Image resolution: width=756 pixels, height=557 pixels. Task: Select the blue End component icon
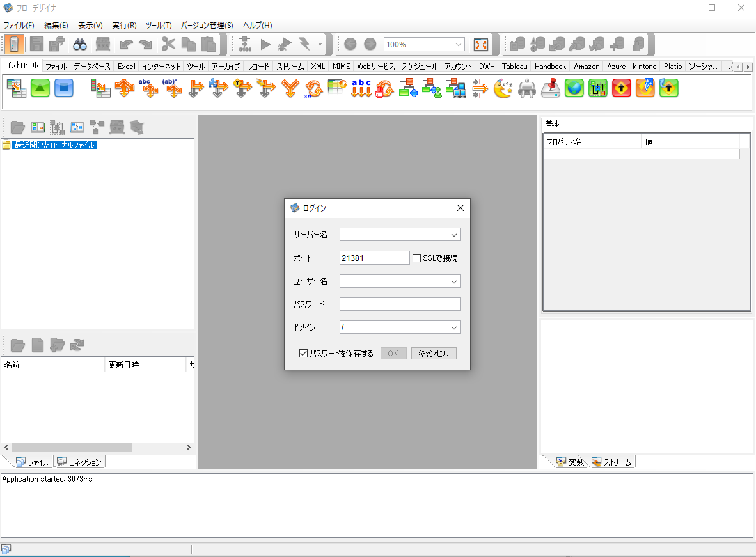(x=64, y=88)
